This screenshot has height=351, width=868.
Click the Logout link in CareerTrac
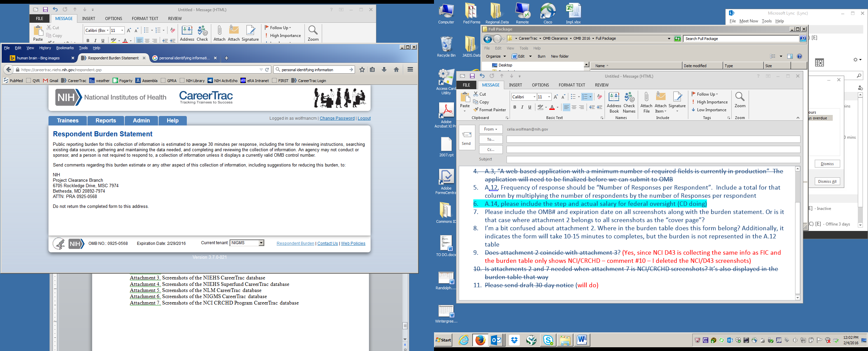(x=364, y=118)
